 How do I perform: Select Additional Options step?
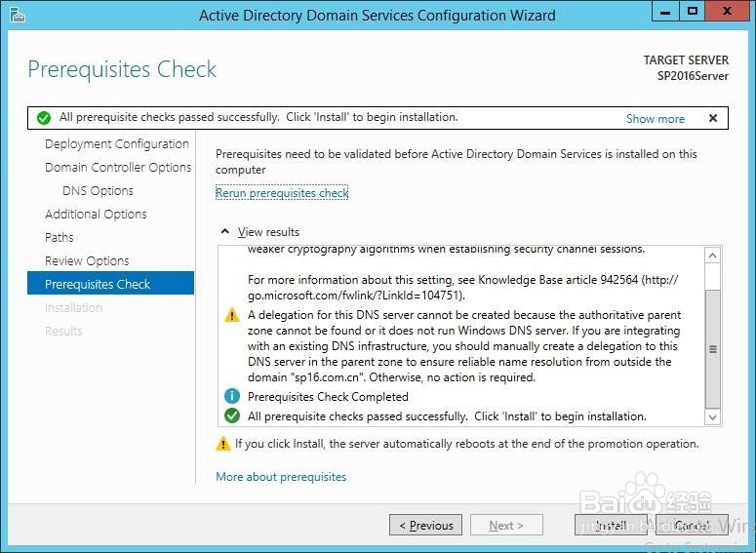pos(96,214)
